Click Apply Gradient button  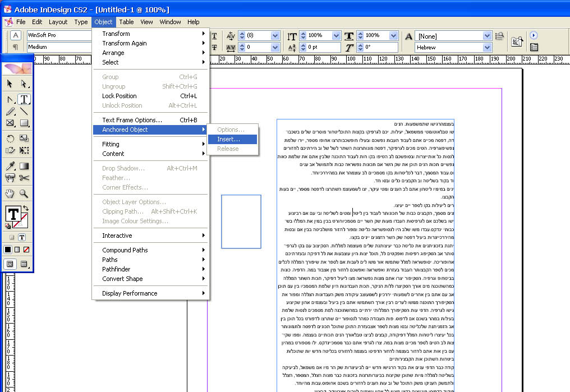17,250
